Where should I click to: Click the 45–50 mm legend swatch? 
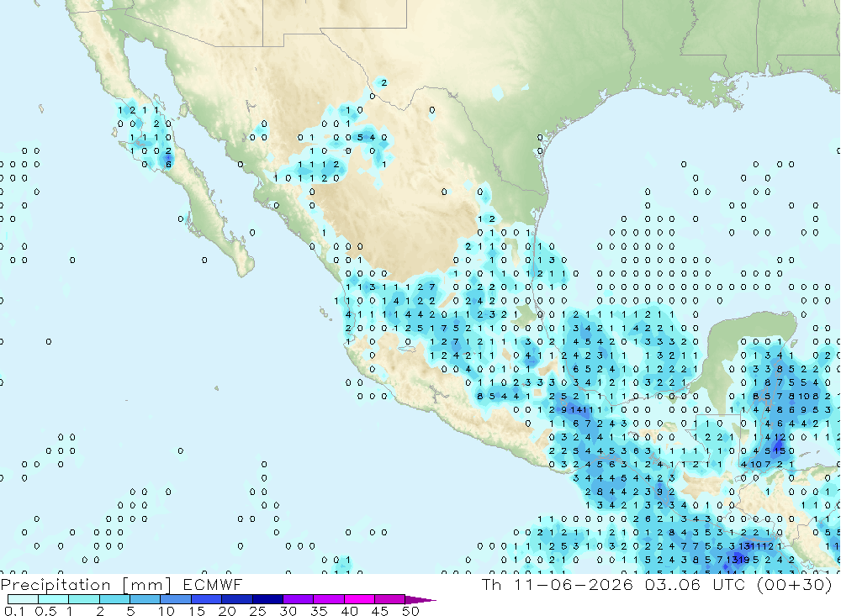tap(389, 599)
